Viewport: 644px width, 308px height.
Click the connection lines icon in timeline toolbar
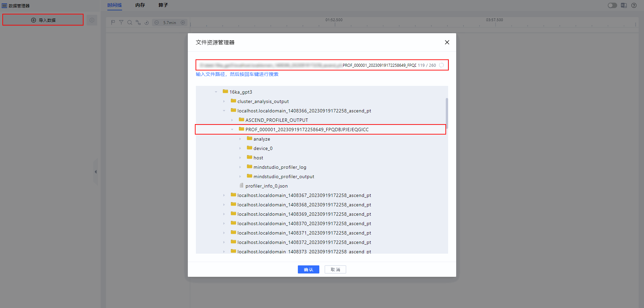pos(138,22)
